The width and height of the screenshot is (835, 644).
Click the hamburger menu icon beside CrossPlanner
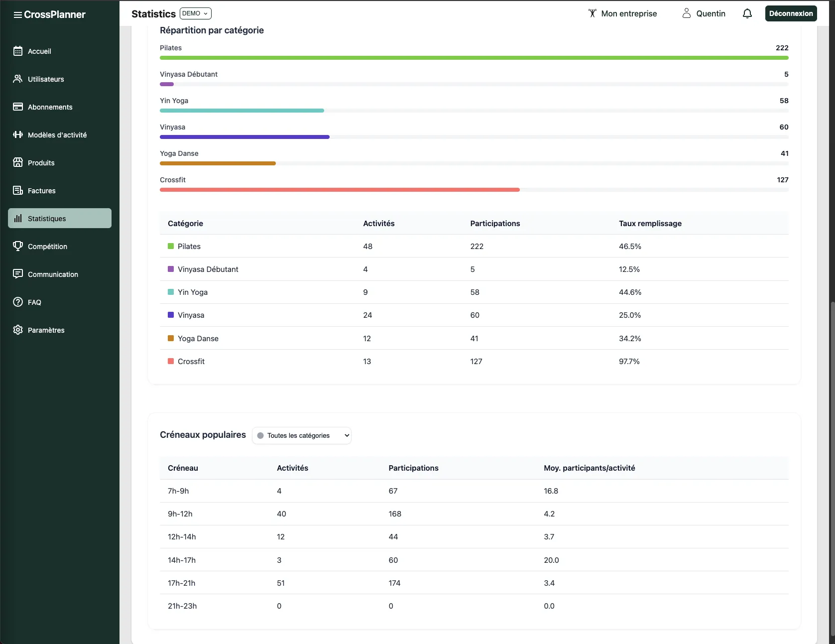(17, 15)
